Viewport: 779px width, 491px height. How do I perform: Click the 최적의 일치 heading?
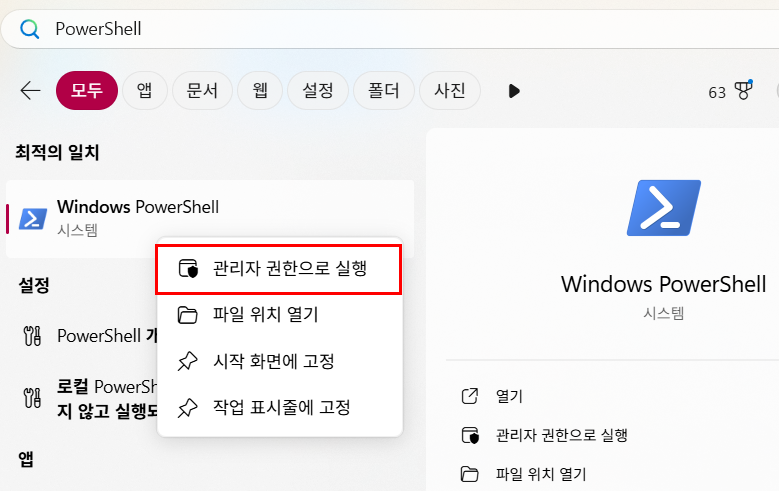point(57,152)
